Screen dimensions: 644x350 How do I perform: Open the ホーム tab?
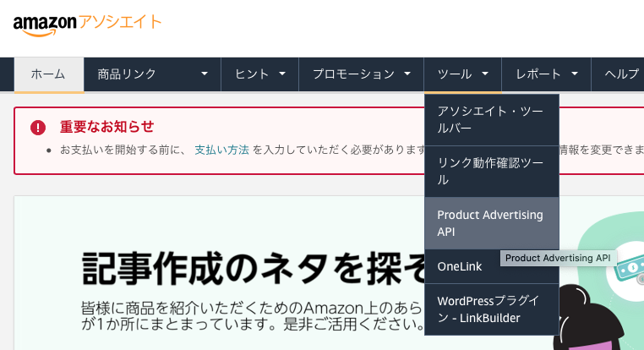click(49, 74)
